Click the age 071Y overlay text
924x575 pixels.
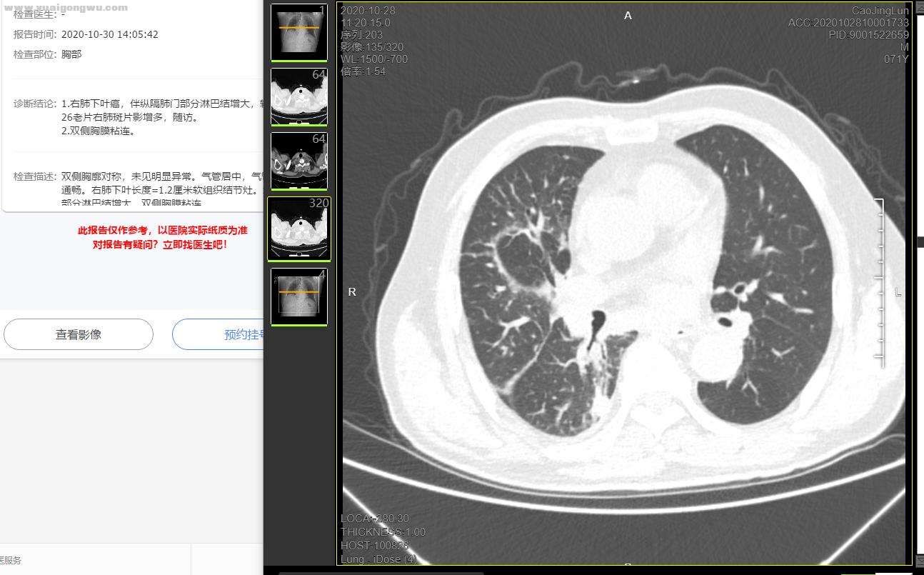pyautogui.click(x=896, y=59)
